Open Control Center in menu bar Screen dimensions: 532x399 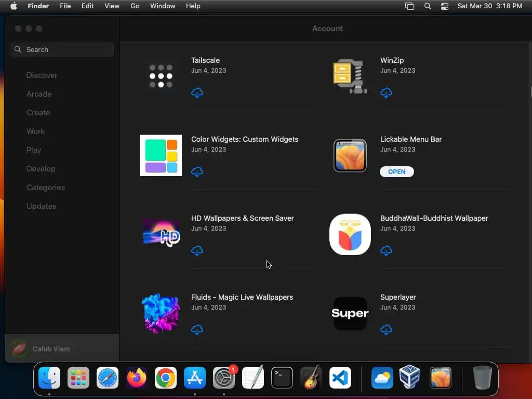445,6
